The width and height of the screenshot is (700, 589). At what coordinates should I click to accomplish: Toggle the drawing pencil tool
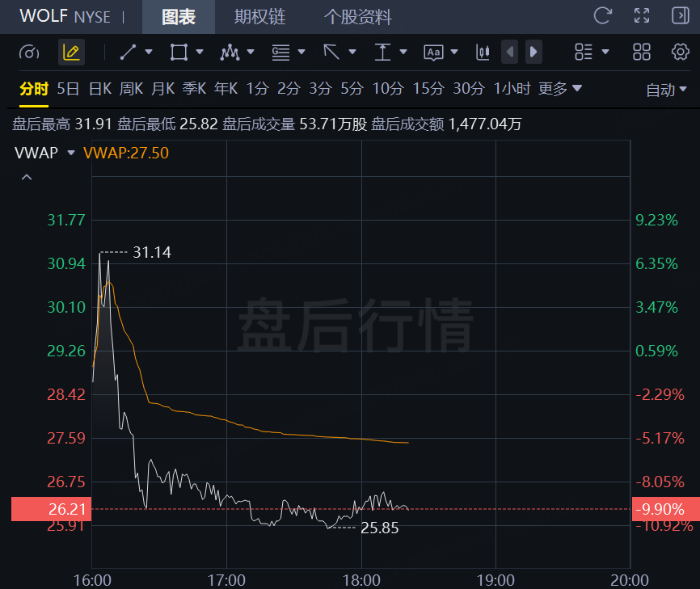tap(71, 53)
